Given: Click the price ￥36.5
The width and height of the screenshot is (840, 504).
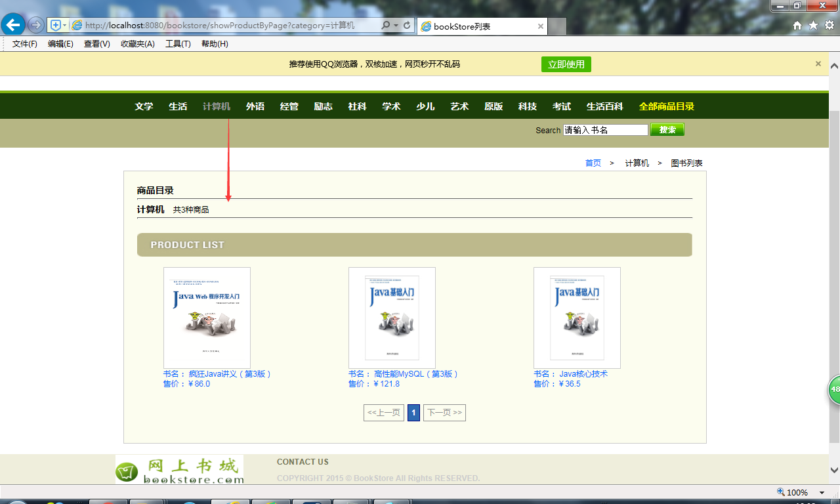Looking at the screenshot, I should pos(570,384).
